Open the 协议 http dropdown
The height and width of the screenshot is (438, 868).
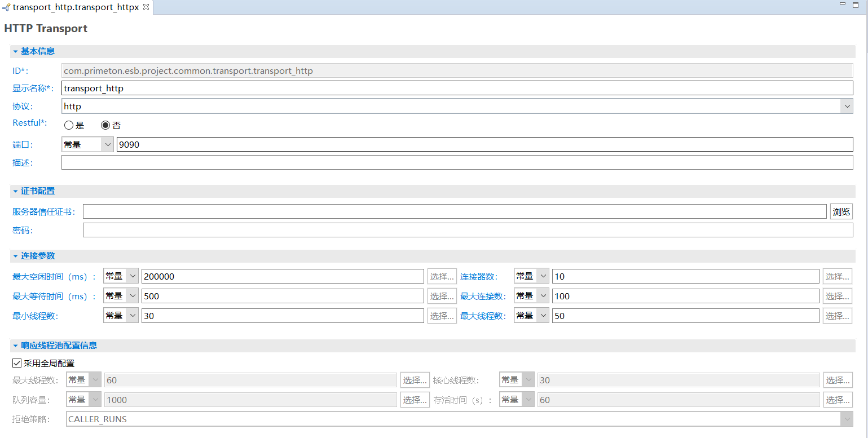point(846,107)
